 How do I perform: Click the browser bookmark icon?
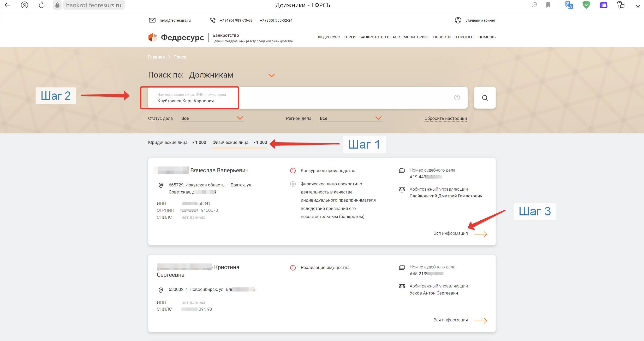tap(548, 5)
